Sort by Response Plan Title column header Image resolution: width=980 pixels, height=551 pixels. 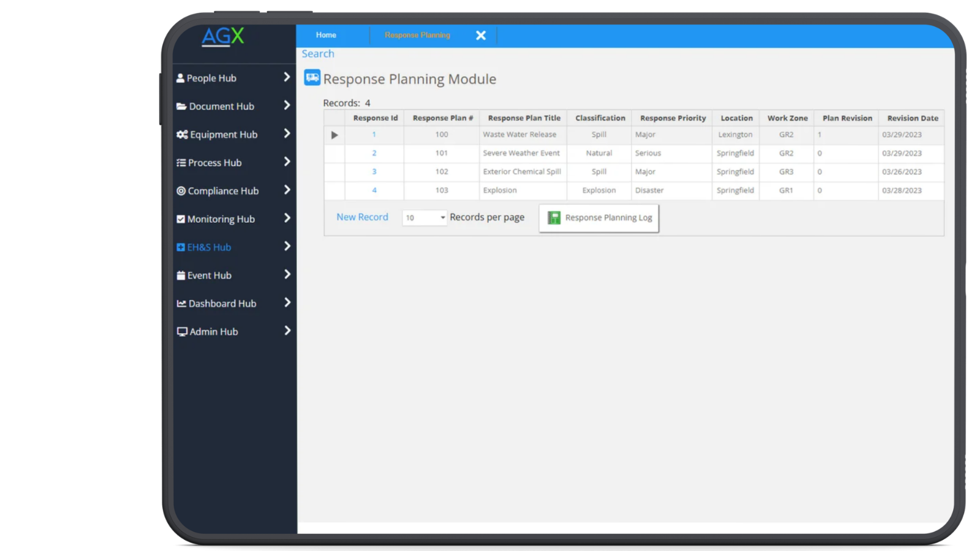[x=524, y=118]
